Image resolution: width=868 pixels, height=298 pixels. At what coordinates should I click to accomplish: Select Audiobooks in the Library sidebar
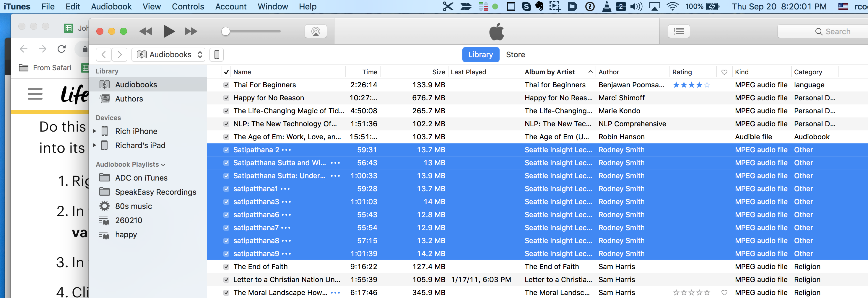click(x=148, y=84)
